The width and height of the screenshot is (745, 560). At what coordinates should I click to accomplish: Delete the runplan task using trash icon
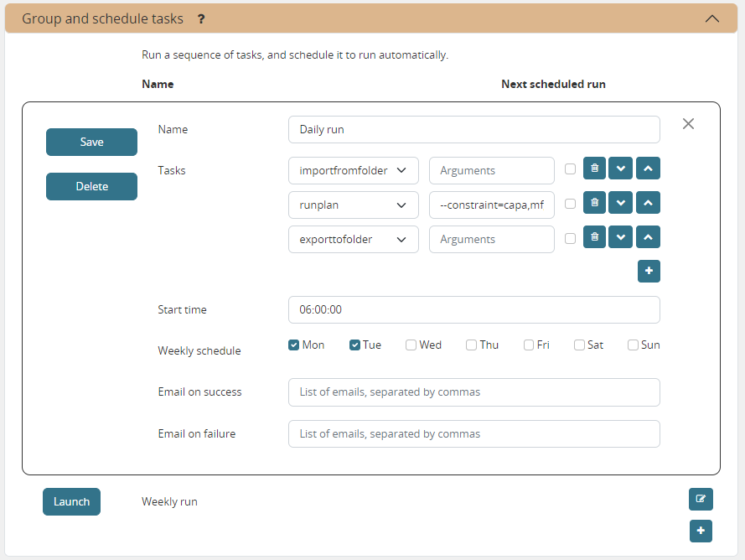(x=594, y=203)
